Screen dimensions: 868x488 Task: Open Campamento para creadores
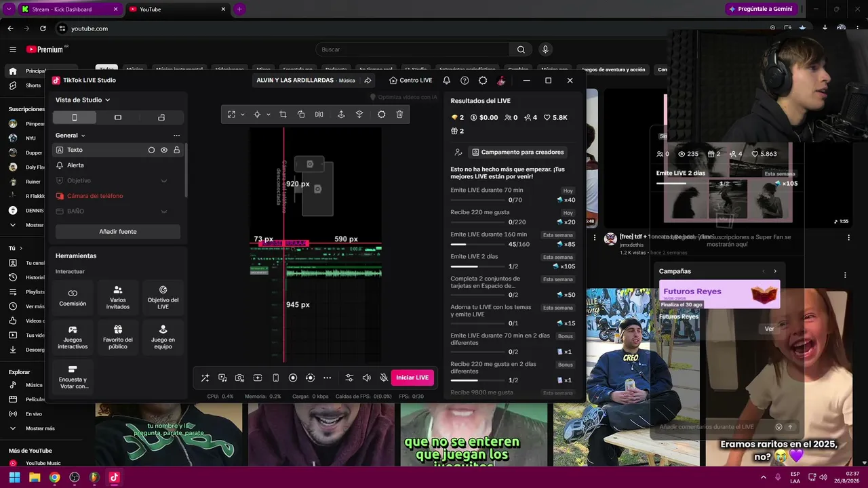coord(518,152)
